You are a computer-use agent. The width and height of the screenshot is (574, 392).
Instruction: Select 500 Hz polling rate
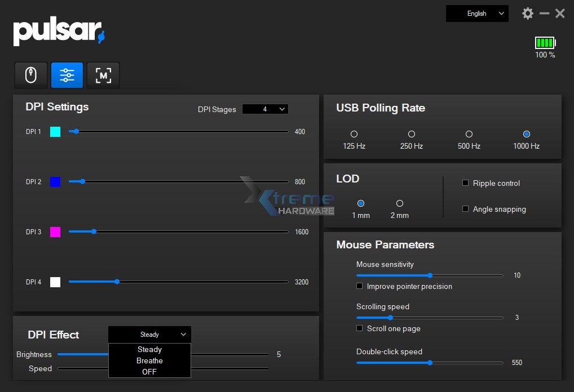(x=469, y=134)
